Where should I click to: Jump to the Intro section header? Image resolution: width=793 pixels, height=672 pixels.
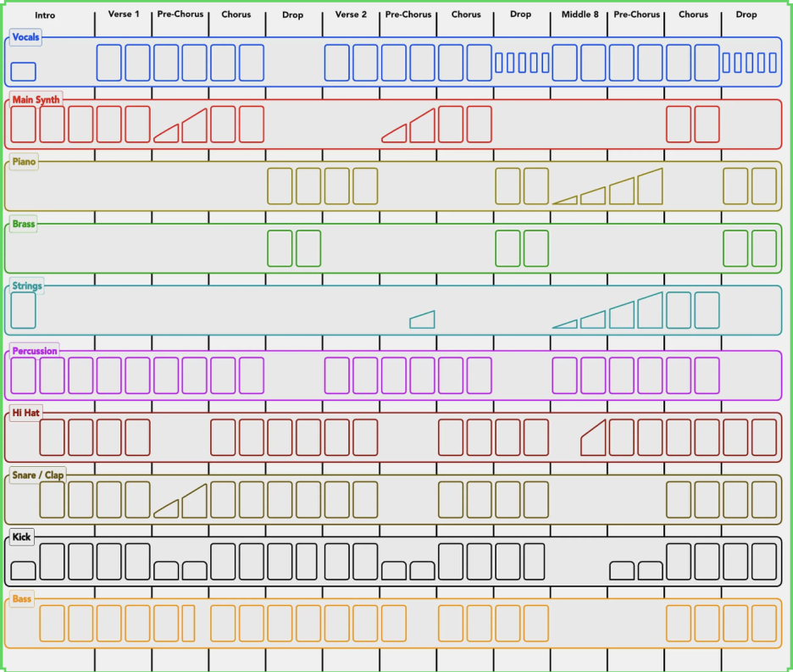click(45, 15)
